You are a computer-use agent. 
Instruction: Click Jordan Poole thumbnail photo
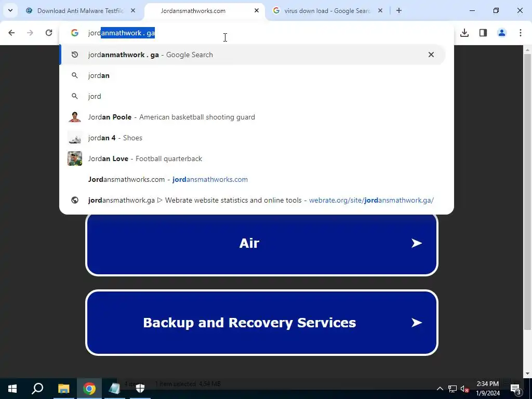(75, 117)
